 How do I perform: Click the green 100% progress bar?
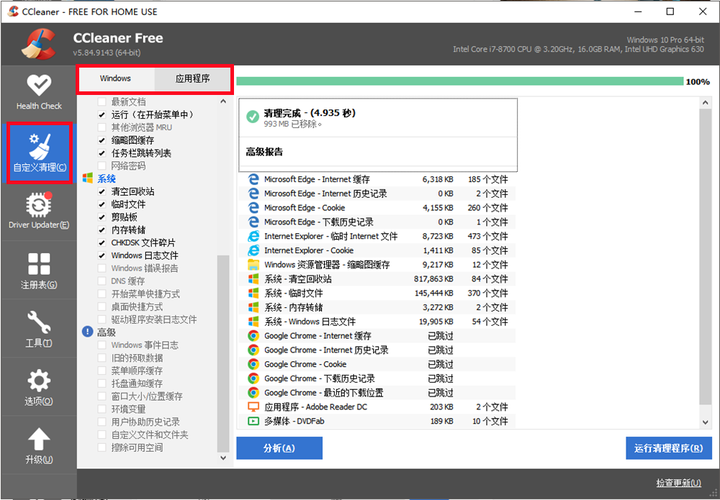coord(460,81)
